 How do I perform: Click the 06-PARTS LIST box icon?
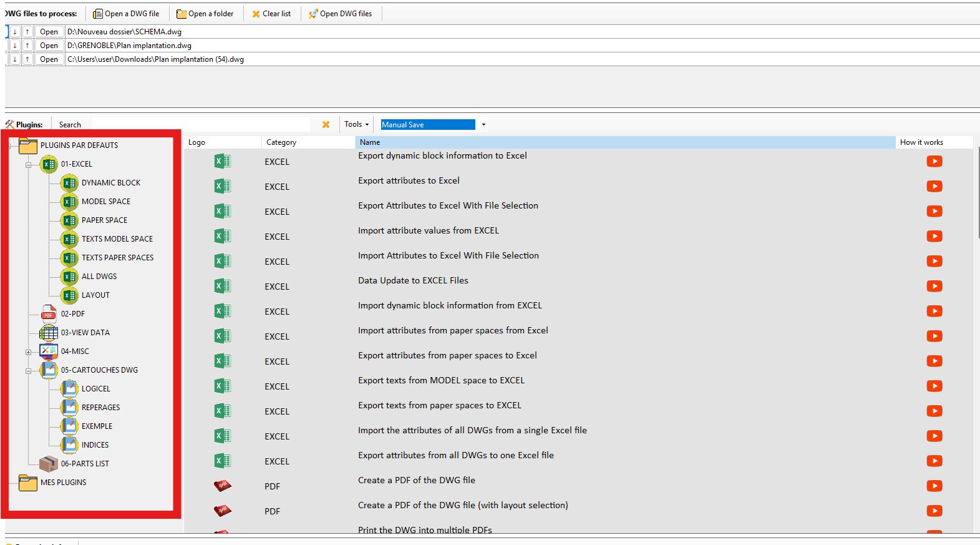[x=49, y=463]
